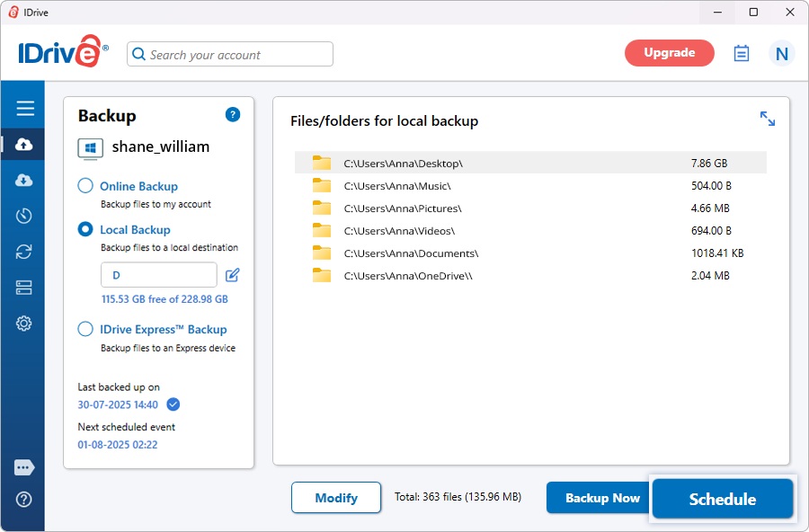Open the Help question mark in sidebar

coord(23,500)
